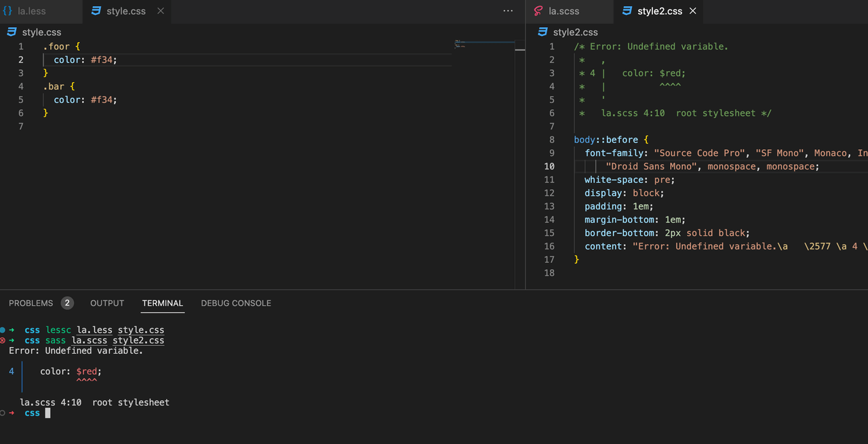Viewport: 868px width, 444px height.
Task: Follow the 'la.scss 4:10' location in terminal
Action: pos(51,403)
